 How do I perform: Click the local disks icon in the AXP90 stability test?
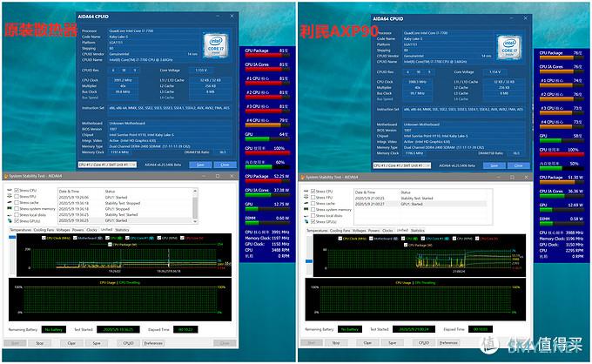point(306,215)
